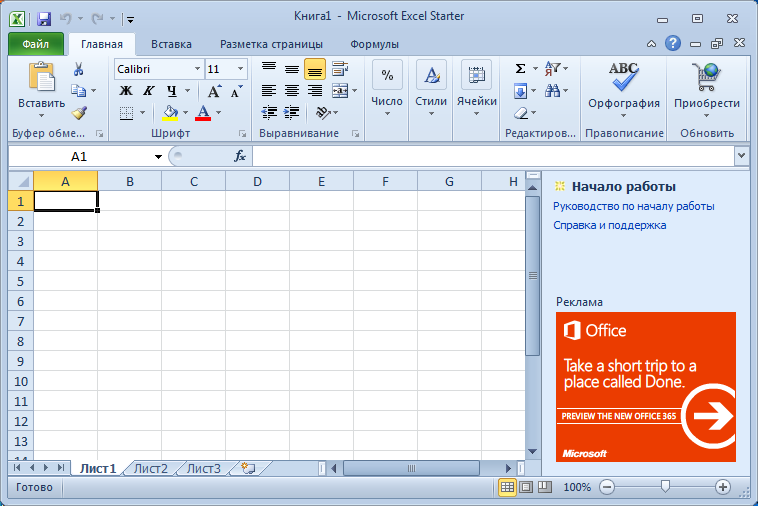758x506 pixels.
Task: Open the Name Box dropdown arrow
Action: [x=158, y=157]
